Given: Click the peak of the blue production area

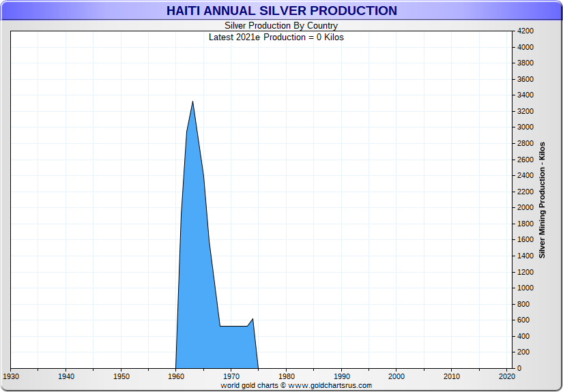Looking at the screenshot, I should [x=192, y=103].
